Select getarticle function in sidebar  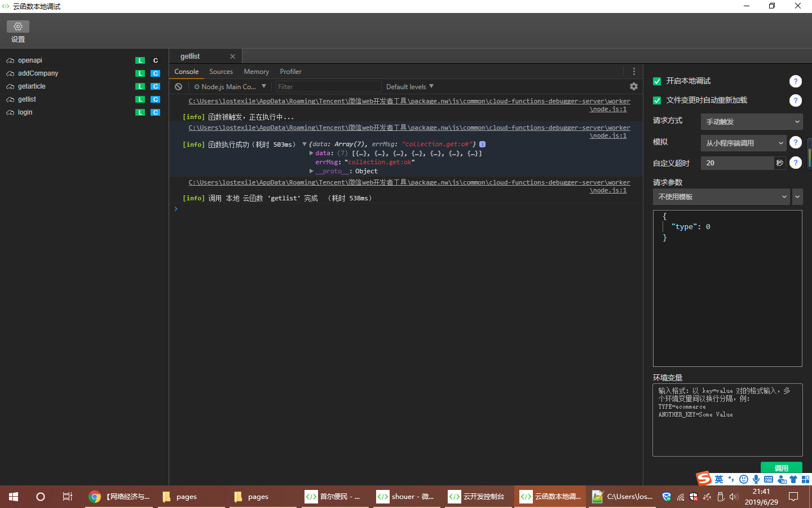tap(32, 86)
